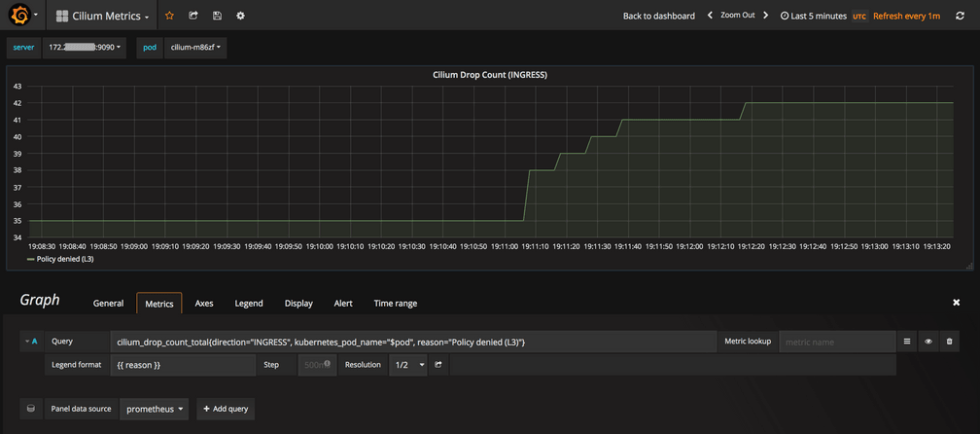
Task: Open the pod cilium-m86zf dropdown
Action: click(x=195, y=48)
